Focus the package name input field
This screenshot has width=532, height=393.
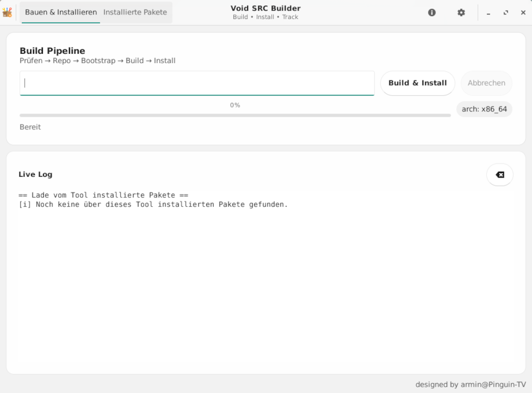(x=197, y=83)
